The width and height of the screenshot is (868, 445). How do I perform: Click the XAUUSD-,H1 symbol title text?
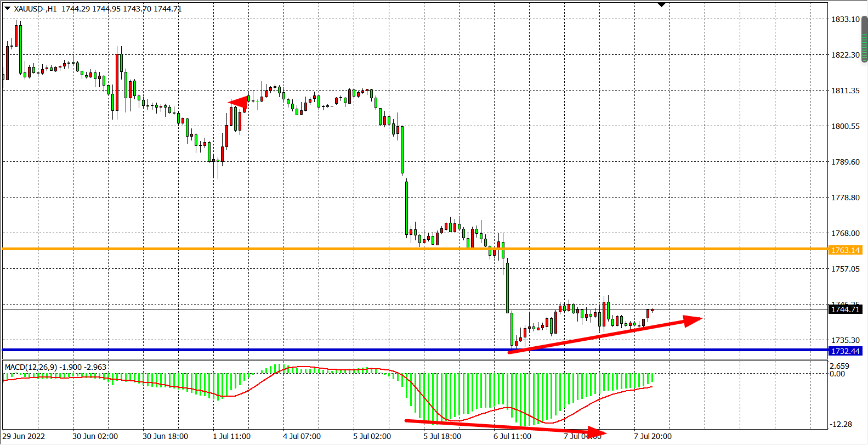(x=35, y=9)
